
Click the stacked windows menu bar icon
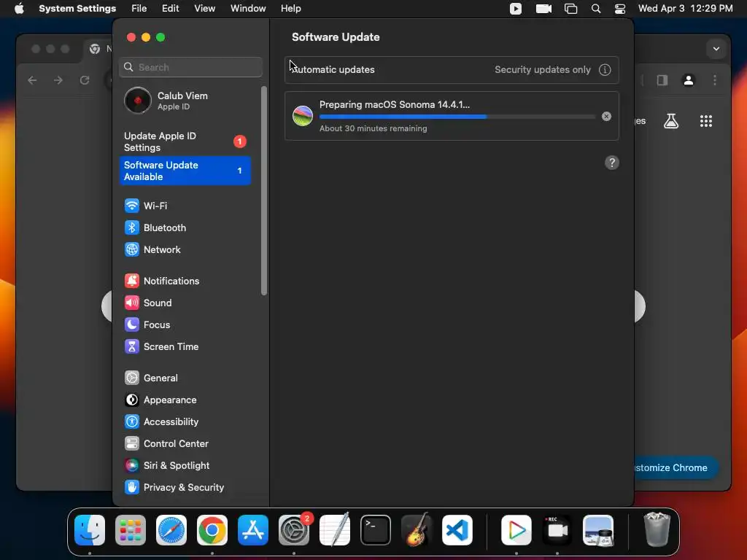[x=570, y=9]
